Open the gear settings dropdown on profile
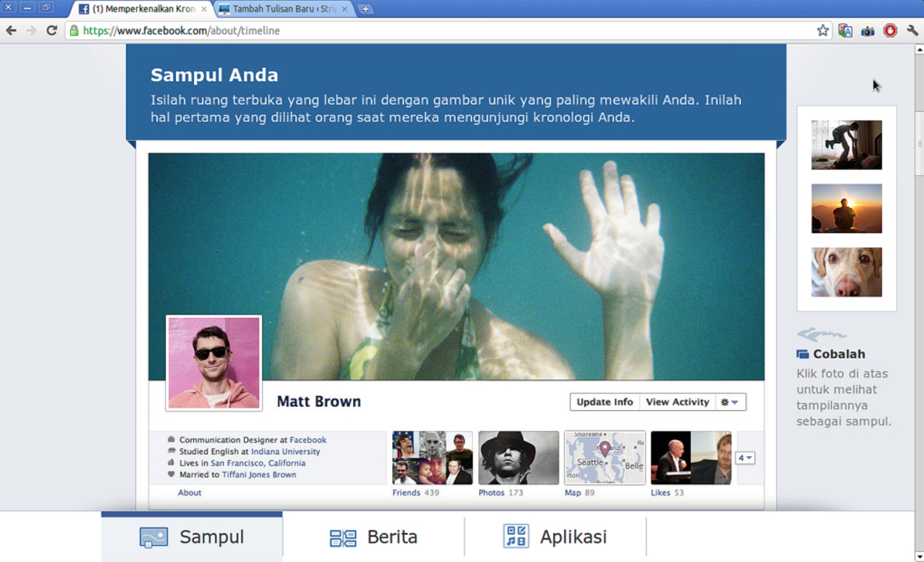The height and width of the screenshot is (562, 924). coord(731,402)
